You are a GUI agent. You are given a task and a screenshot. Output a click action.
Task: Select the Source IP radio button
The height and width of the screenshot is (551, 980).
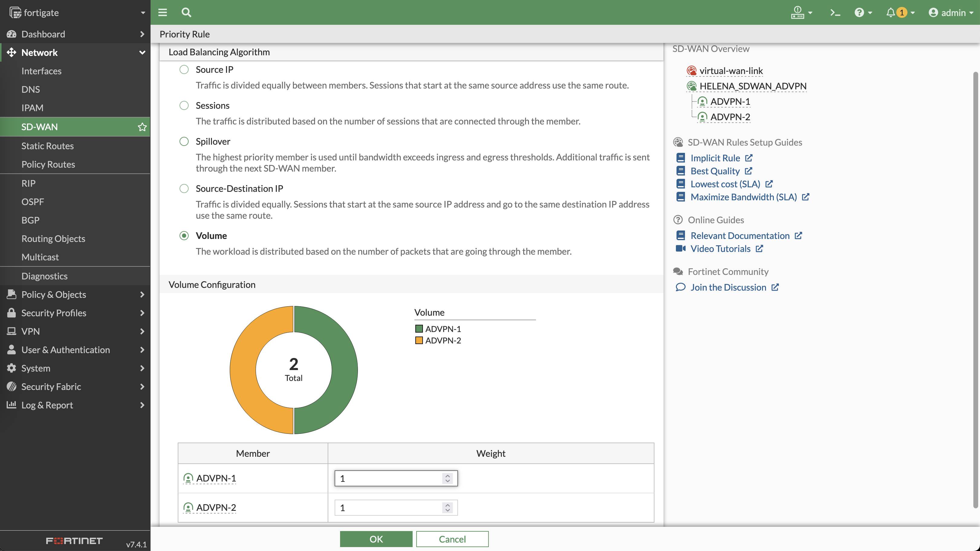point(184,69)
